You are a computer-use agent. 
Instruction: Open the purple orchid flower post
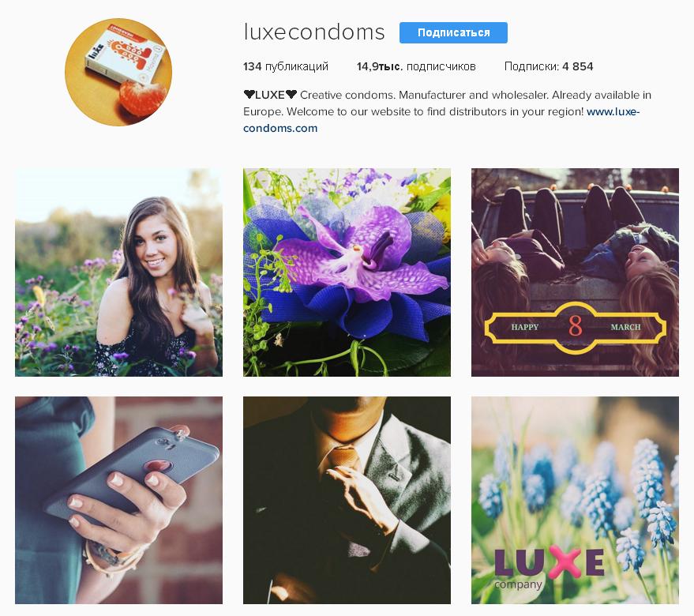347,272
